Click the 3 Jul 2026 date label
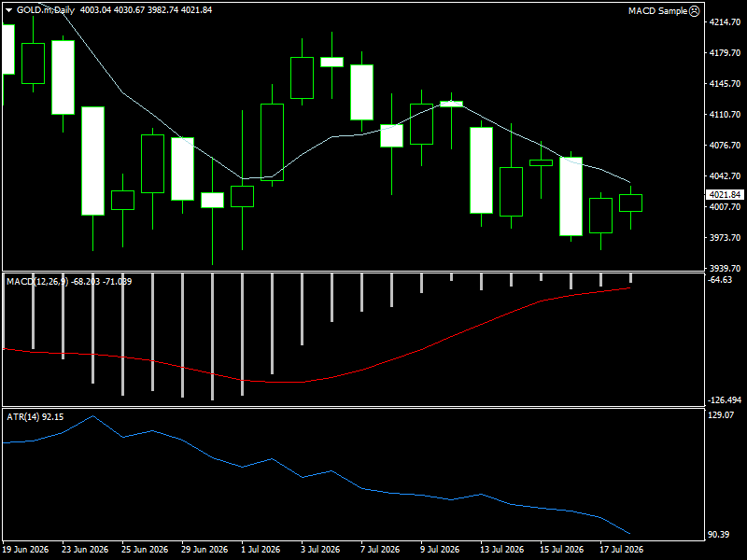747x560 pixels. [320, 550]
